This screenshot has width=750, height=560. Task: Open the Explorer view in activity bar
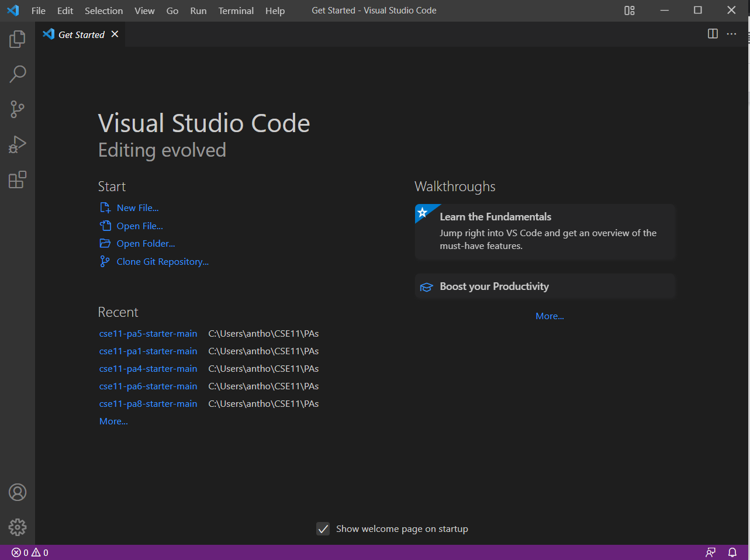(18, 39)
